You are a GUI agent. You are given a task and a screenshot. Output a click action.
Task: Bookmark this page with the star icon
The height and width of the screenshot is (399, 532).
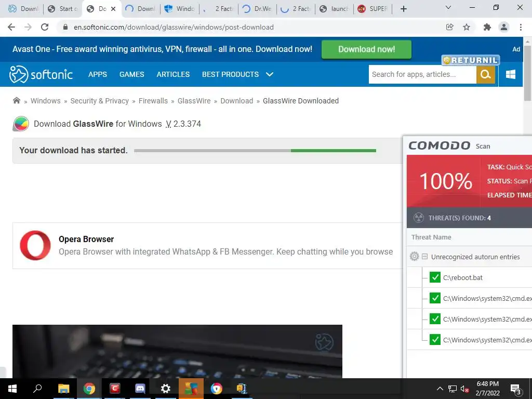click(467, 27)
